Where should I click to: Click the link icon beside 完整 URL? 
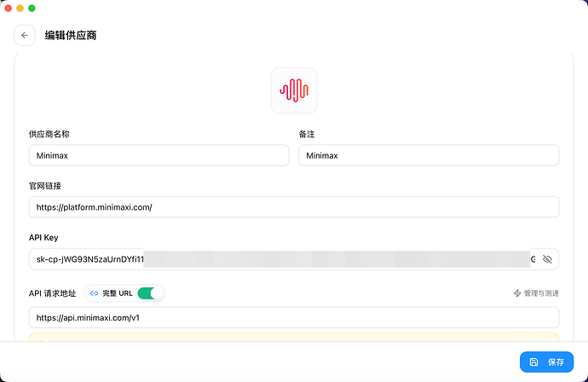pyautogui.click(x=94, y=293)
